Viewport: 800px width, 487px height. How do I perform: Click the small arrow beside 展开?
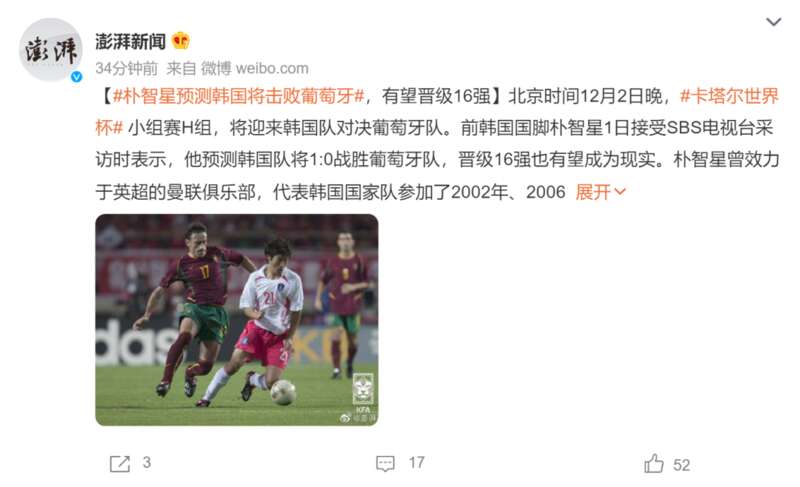click(620, 192)
